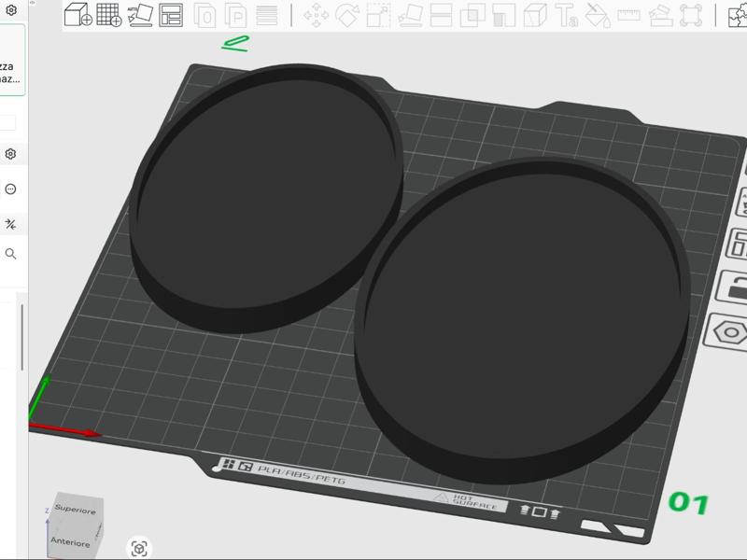Open the Mesh boolean tool
Image resolution: width=747 pixels, height=560 pixels.
472,15
